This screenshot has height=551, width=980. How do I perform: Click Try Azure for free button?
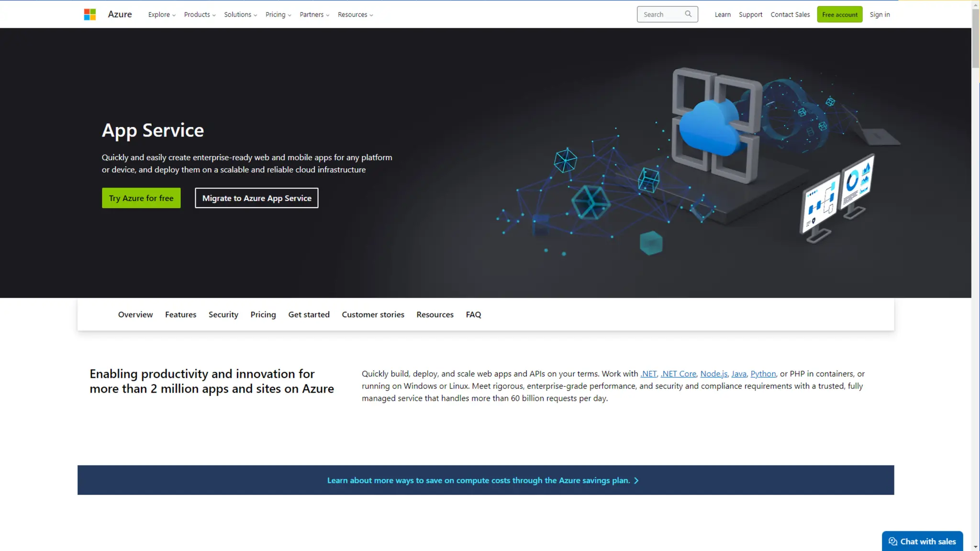(x=141, y=198)
